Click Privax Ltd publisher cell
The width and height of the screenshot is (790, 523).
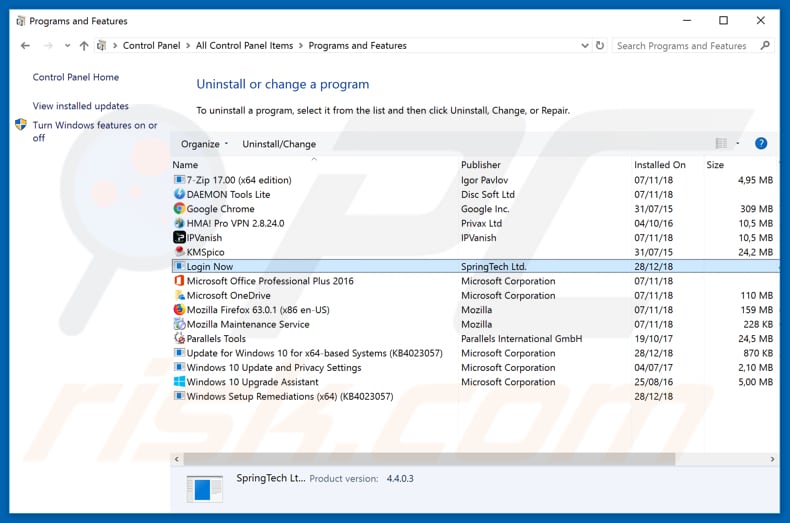(x=481, y=223)
